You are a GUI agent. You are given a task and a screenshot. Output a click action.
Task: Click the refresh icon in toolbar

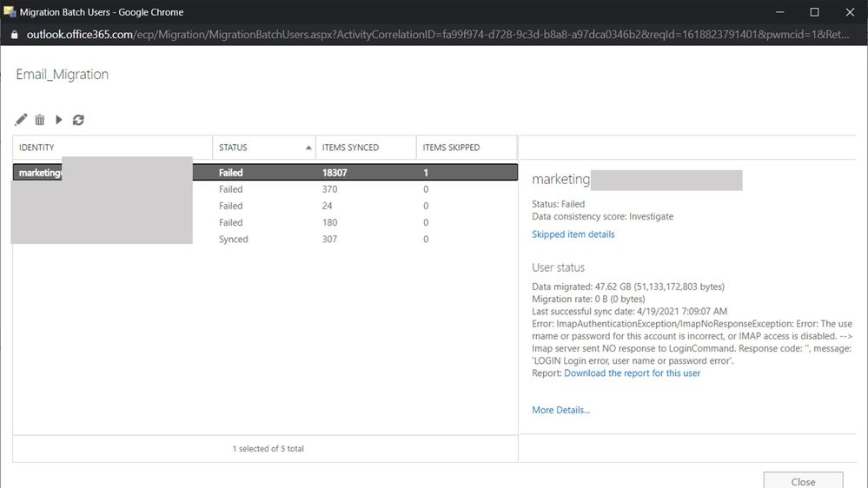78,120
